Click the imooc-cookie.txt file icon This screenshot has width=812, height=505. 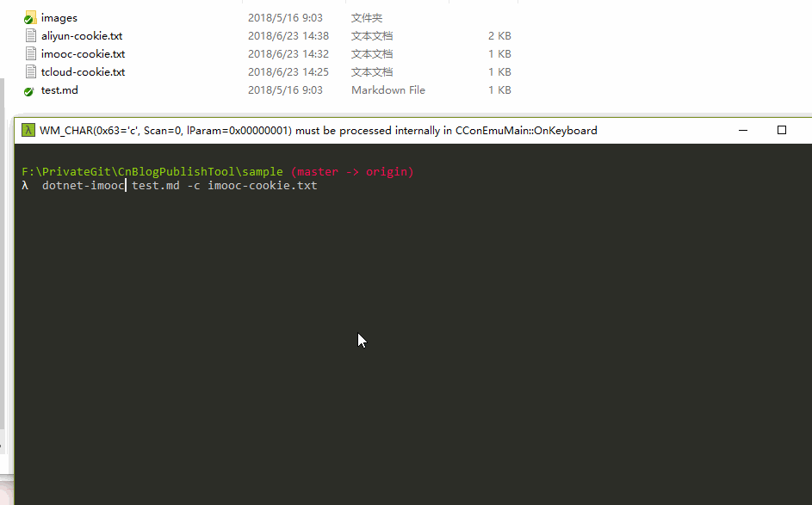[x=30, y=54]
